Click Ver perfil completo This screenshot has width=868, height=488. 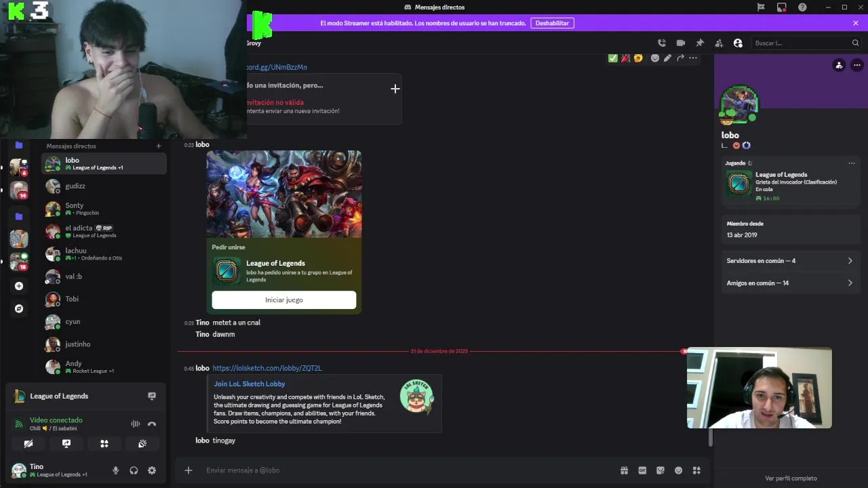791,478
